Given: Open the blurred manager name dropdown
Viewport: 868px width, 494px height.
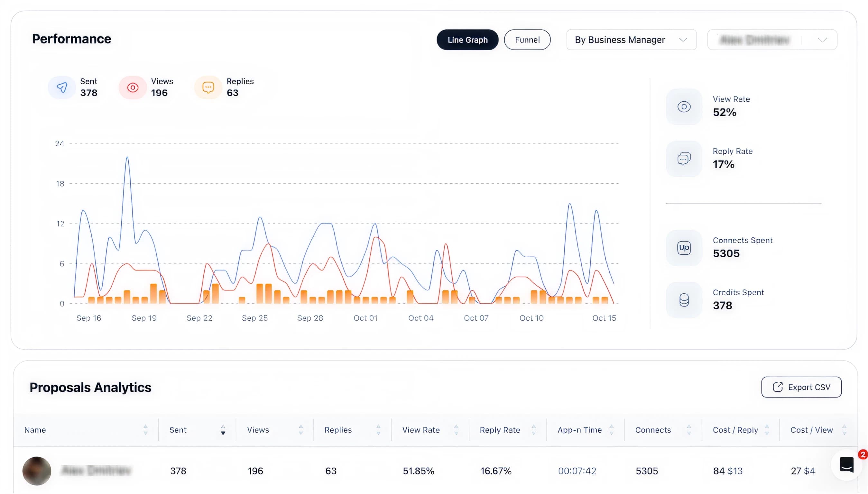Looking at the screenshot, I should pos(772,40).
